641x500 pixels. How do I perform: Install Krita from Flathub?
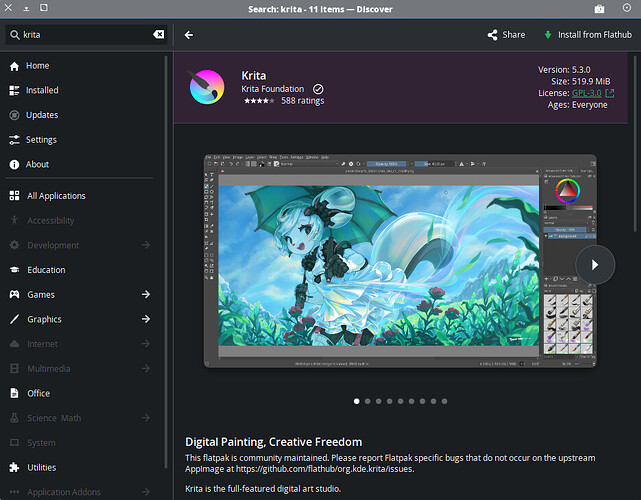pyautogui.click(x=588, y=35)
